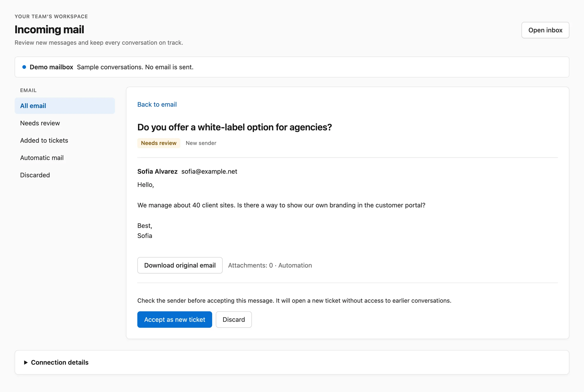Discard this incoming message
The height and width of the screenshot is (392, 584).
tap(233, 319)
